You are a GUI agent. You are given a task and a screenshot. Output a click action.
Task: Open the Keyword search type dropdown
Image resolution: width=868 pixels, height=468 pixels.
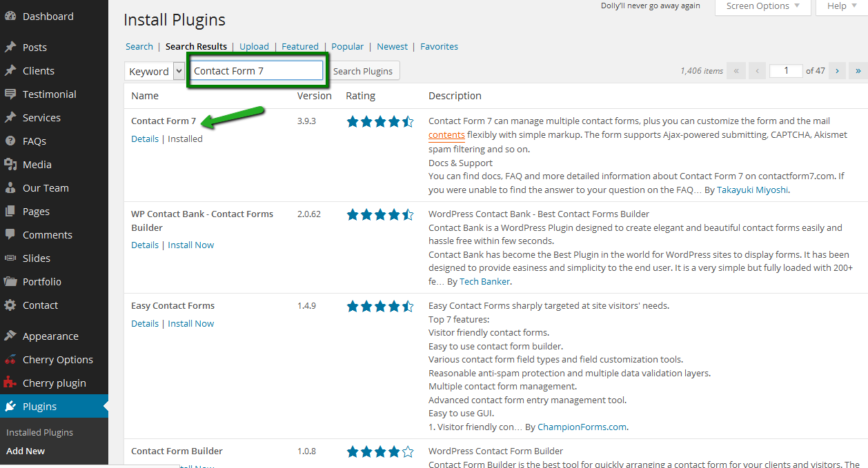pyautogui.click(x=155, y=71)
